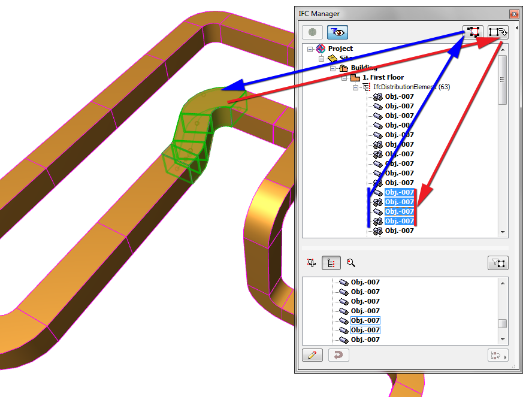Image resolution: width=532 pixels, height=397 pixels.
Task: Click the IfcDistributionElement type icon
Action: coord(367,87)
